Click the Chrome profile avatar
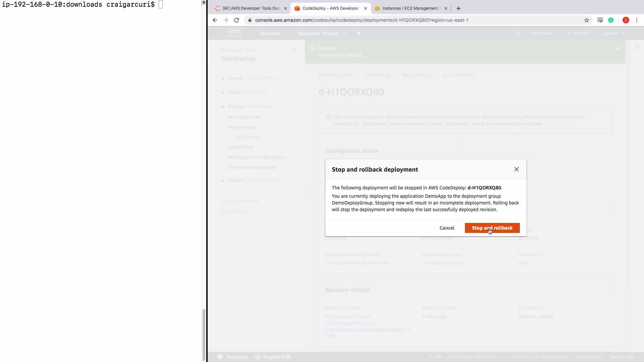The height and width of the screenshot is (362, 644). 626,20
